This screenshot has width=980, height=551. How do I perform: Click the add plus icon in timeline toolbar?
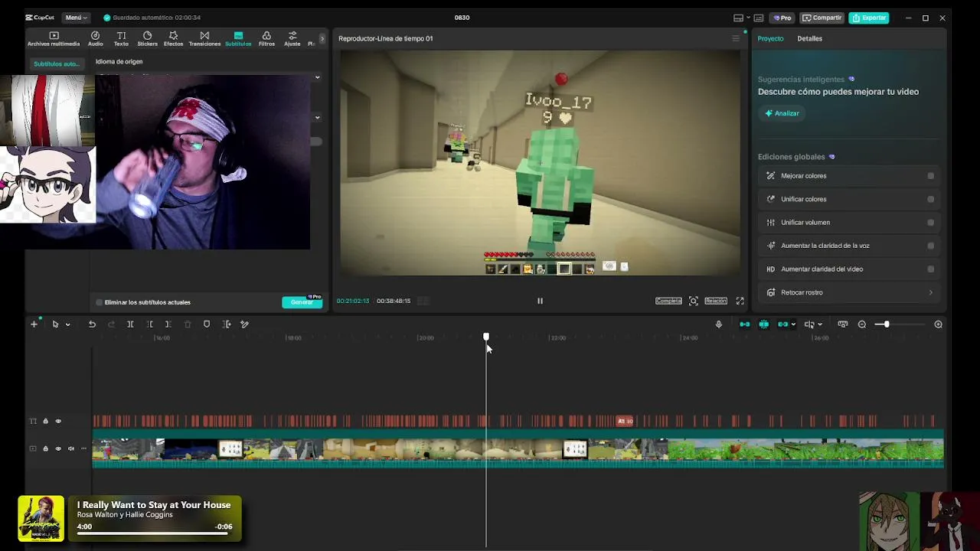pyautogui.click(x=34, y=324)
